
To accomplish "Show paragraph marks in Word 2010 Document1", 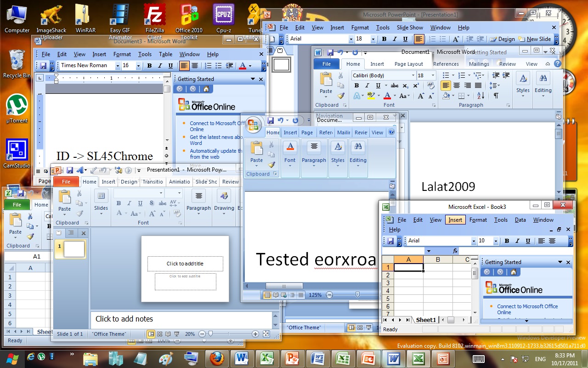I will point(496,96).
